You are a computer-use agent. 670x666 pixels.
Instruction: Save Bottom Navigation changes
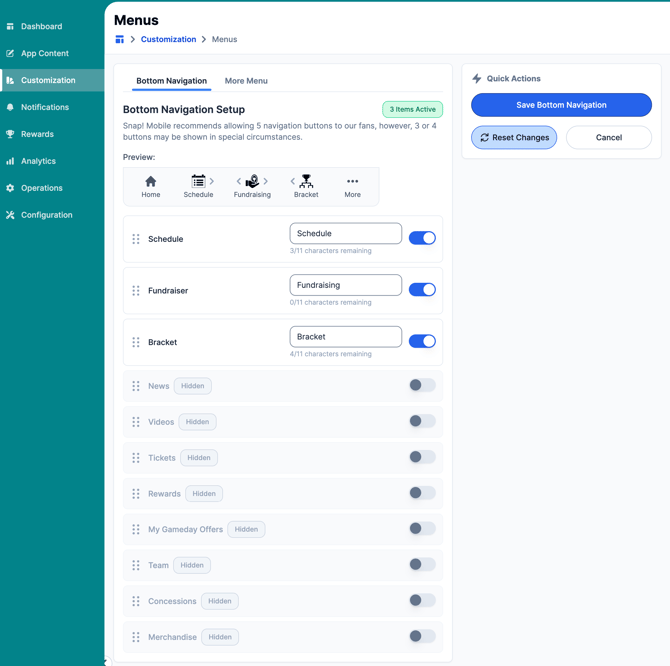click(561, 105)
